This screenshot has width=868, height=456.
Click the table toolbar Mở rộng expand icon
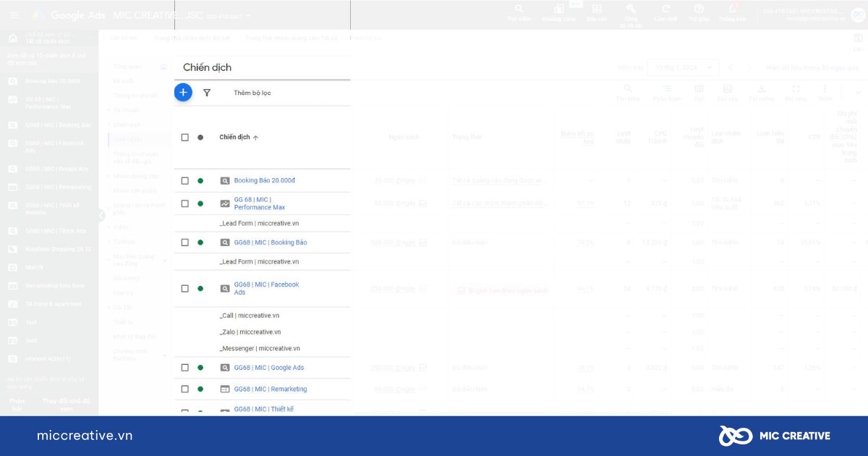click(x=796, y=88)
